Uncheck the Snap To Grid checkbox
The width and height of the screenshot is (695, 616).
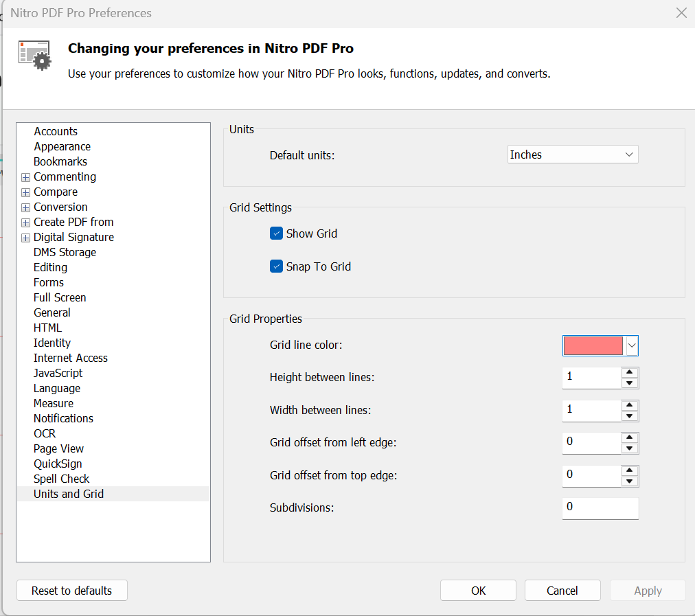(276, 266)
